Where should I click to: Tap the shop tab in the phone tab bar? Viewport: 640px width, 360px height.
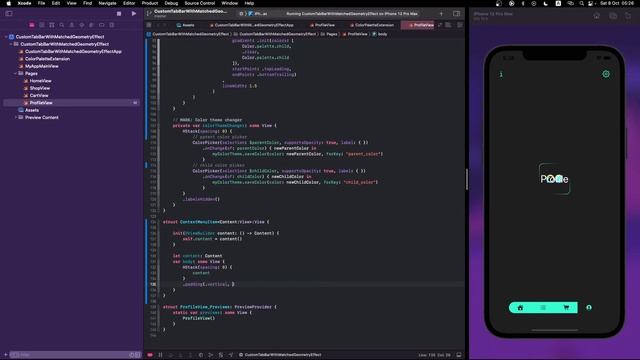(543, 307)
